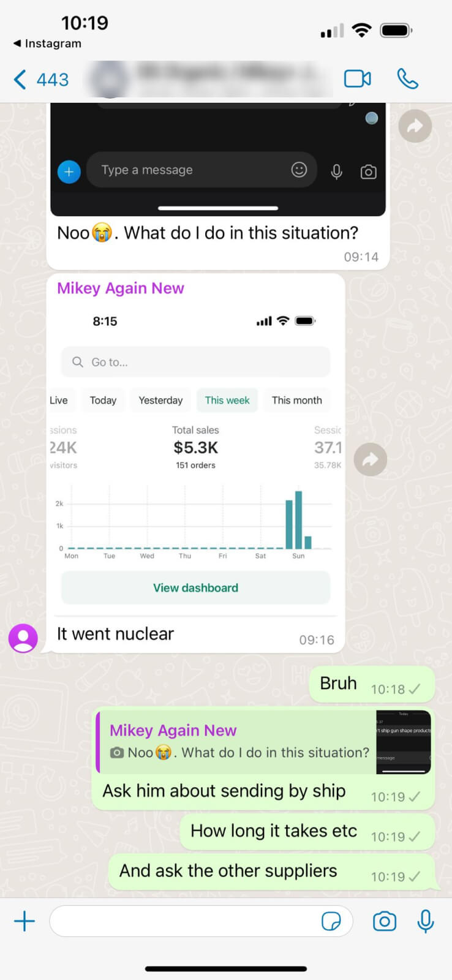The width and height of the screenshot is (452, 980).
Task: Start a video call with this contact
Action: click(x=358, y=79)
